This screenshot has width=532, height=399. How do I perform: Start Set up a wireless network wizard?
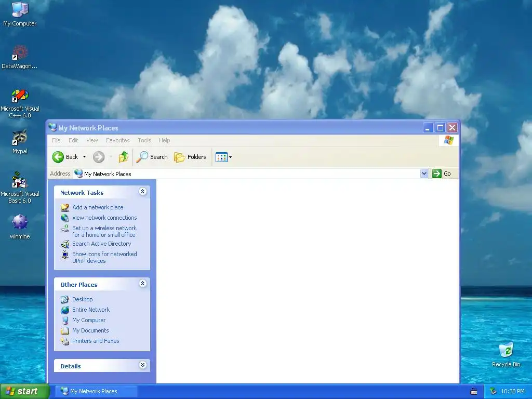pyautogui.click(x=104, y=231)
